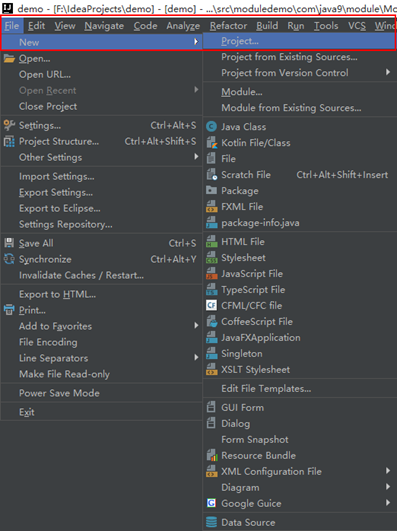Expand the Diagram submenu arrow

(388, 487)
